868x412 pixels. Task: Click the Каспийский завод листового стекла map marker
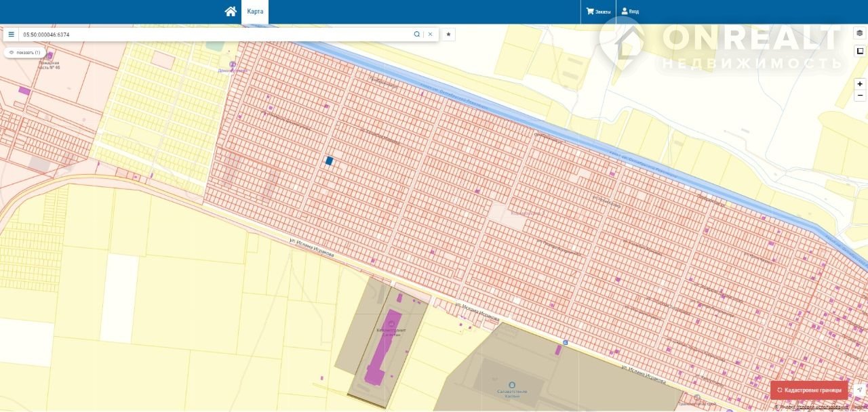pos(512,384)
